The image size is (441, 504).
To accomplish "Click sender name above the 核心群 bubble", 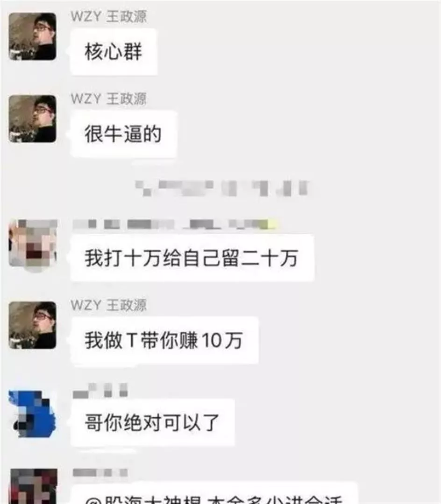I will click(109, 17).
